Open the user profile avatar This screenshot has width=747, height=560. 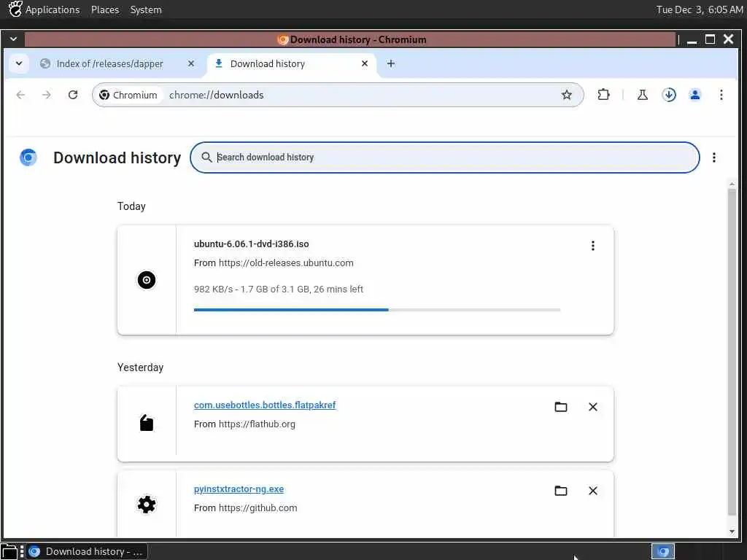(x=695, y=95)
